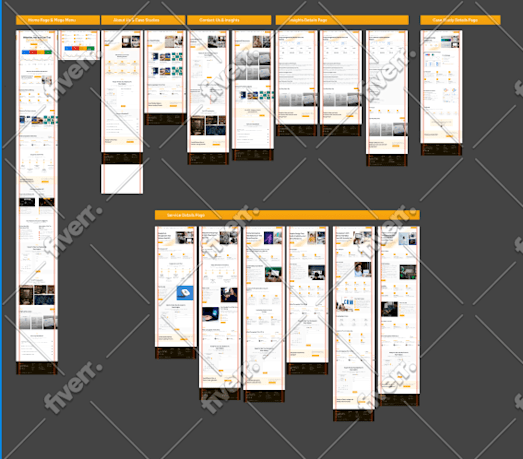The image size is (523, 459).
Task: Select the service artboard with purple hero image
Action: click(x=264, y=314)
